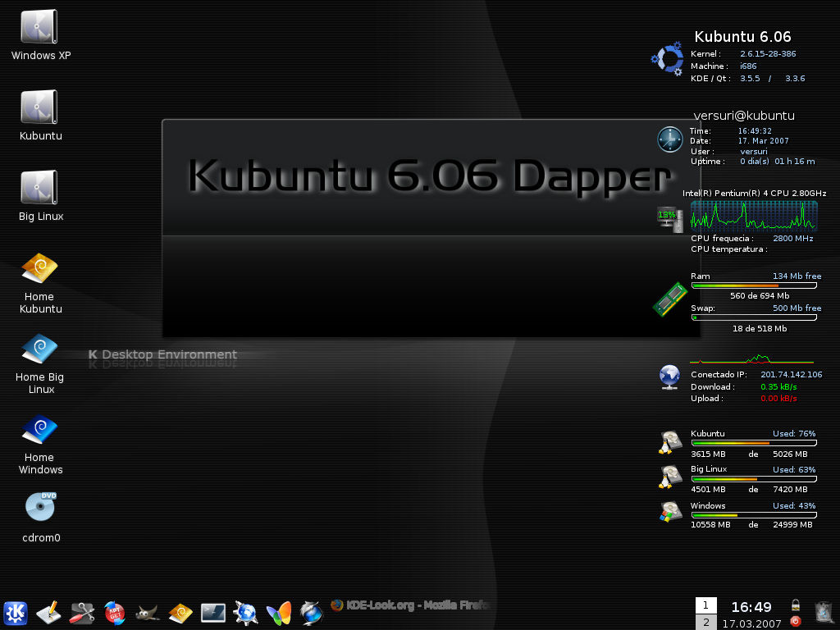
Task: Switch to virtual desktop 1
Action: click(x=705, y=605)
